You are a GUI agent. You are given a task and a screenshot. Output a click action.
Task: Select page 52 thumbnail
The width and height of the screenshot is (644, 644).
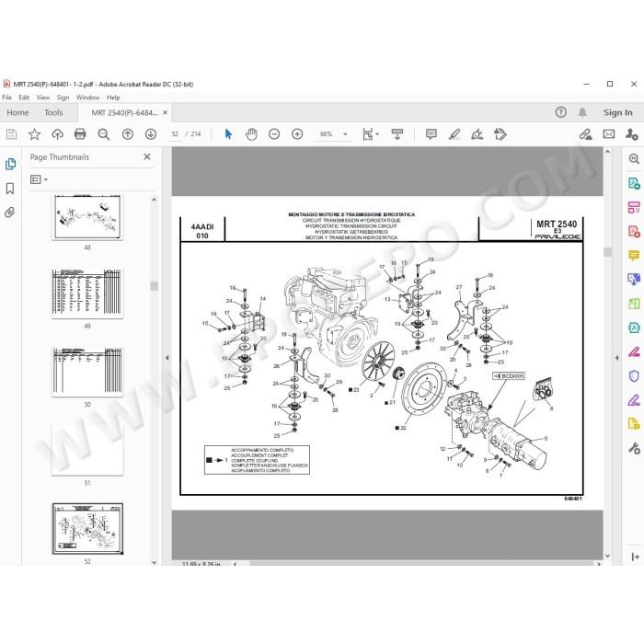click(x=87, y=529)
